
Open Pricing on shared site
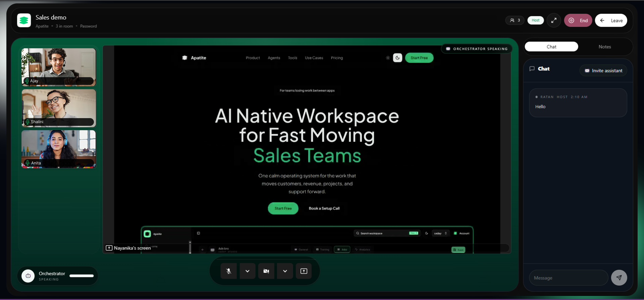[x=337, y=58]
